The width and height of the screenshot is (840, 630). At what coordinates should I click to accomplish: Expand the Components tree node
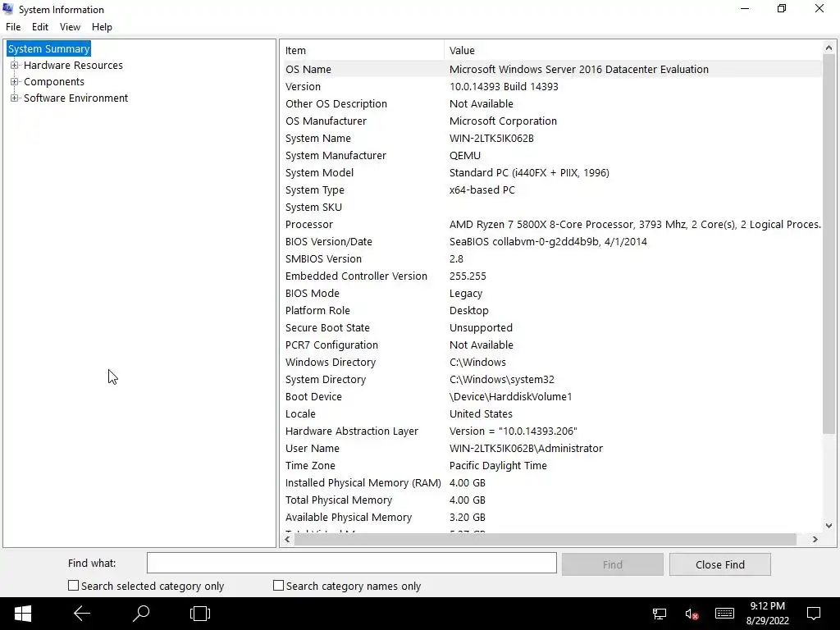coord(15,81)
